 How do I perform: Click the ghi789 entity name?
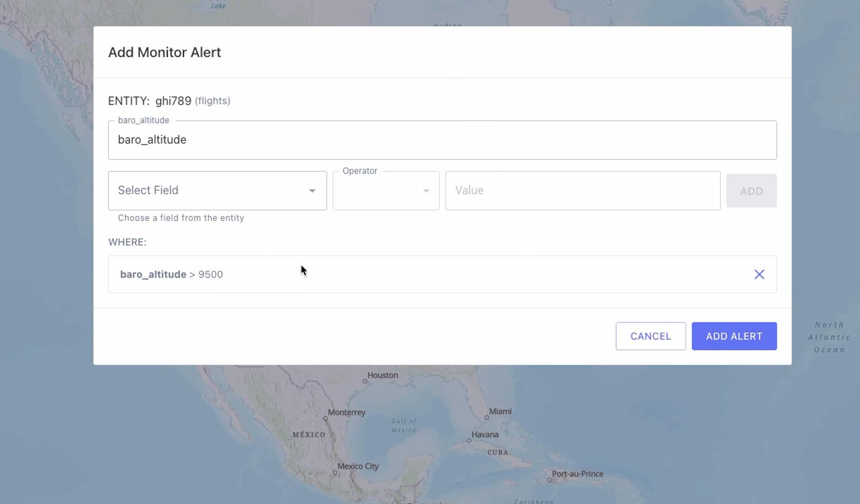173,101
